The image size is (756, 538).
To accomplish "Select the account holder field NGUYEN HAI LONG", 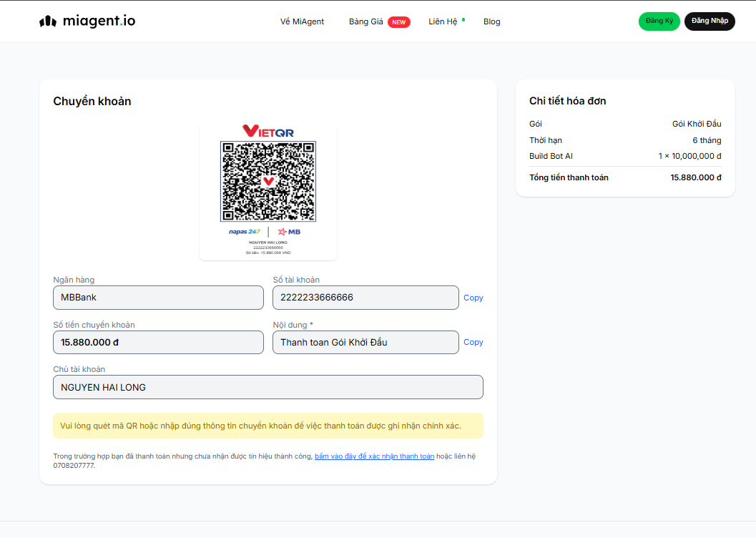I will [x=268, y=387].
